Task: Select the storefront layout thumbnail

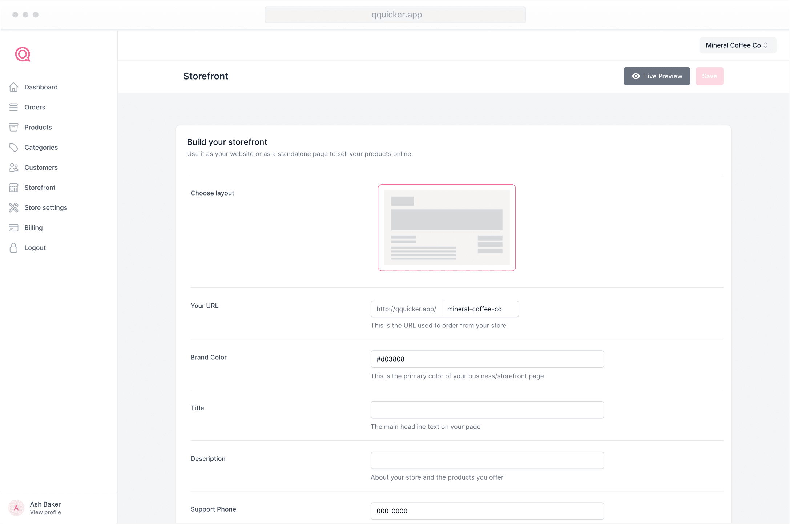Action: coord(446,227)
